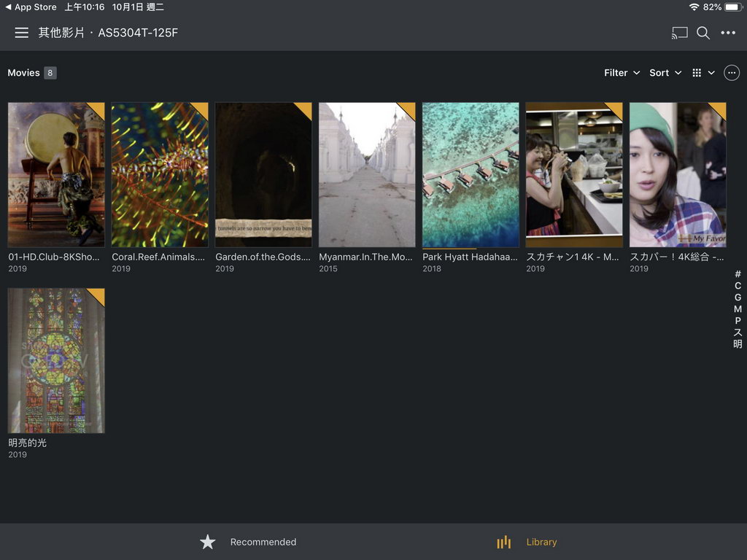The height and width of the screenshot is (560, 747).
Task: Select the 明亮的光 movie thumbnail
Action: coord(56,360)
